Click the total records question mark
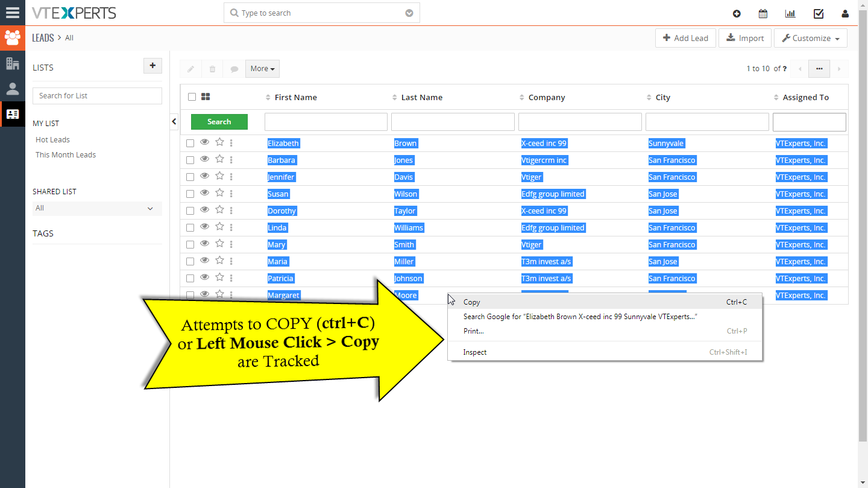Image resolution: width=868 pixels, height=488 pixels. [x=784, y=69]
